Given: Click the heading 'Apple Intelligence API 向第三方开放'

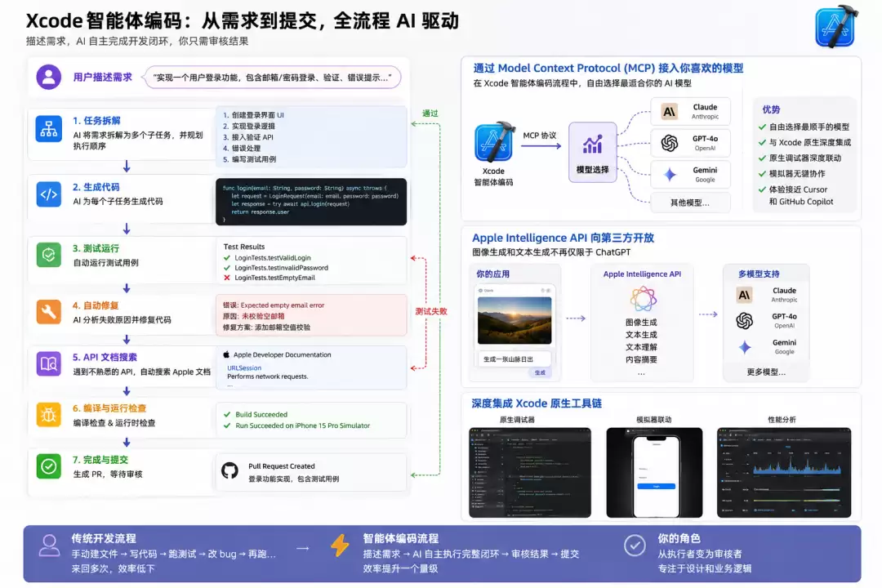Looking at the screenshot, I should click(563, 238).
